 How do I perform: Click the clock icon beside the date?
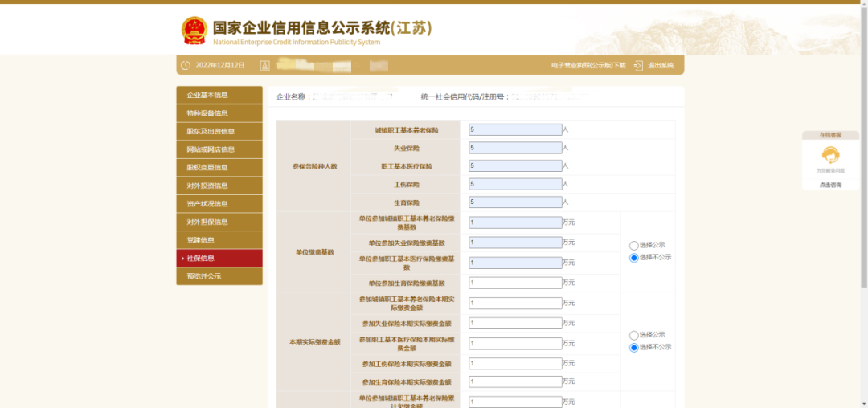pos(186,65)
